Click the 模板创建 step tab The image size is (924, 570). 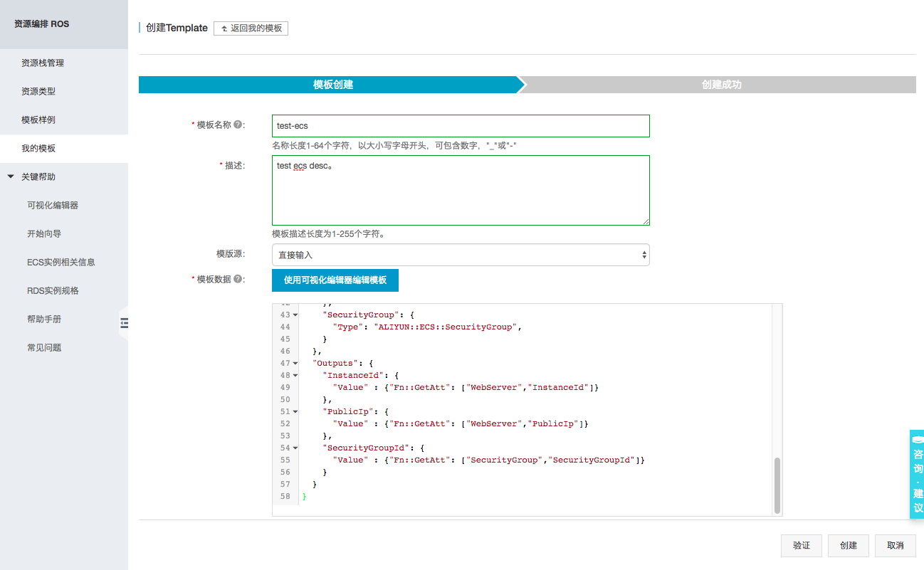click(332, 85)
